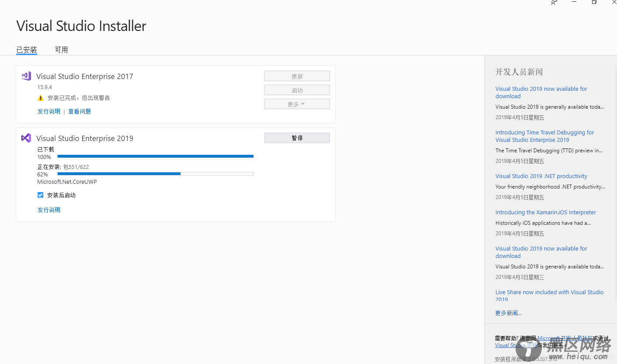Restore the installer window size
Screen dimensions: 617x364
(594, 2)
